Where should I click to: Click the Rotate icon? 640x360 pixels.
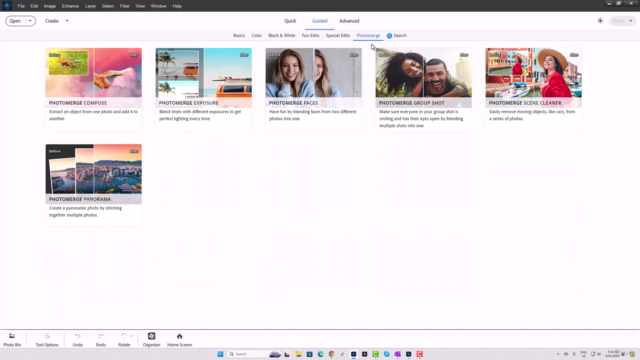point(124,336)
